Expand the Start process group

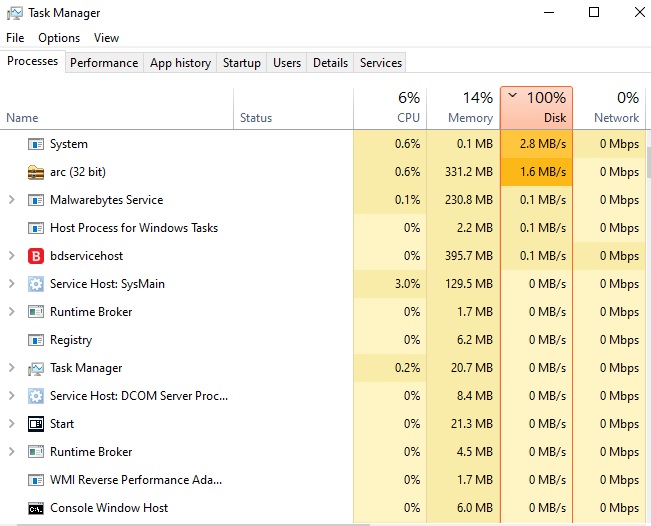pyautogui.click(x=12, y=424)
